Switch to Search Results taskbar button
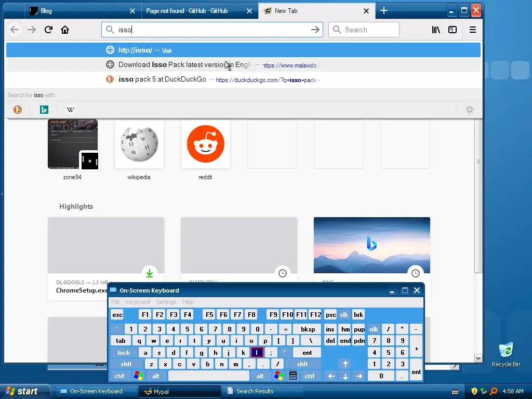Viewport: 532px width, 399px height. pos(263,391)
